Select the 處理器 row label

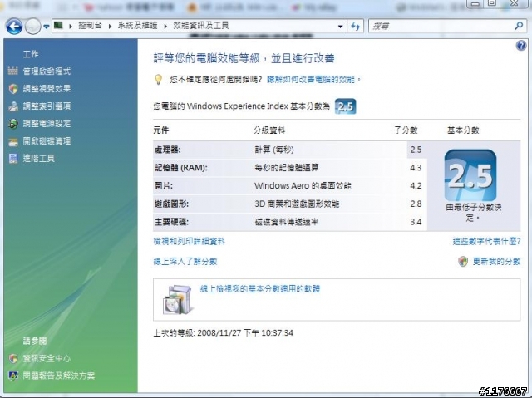(167, 150)
